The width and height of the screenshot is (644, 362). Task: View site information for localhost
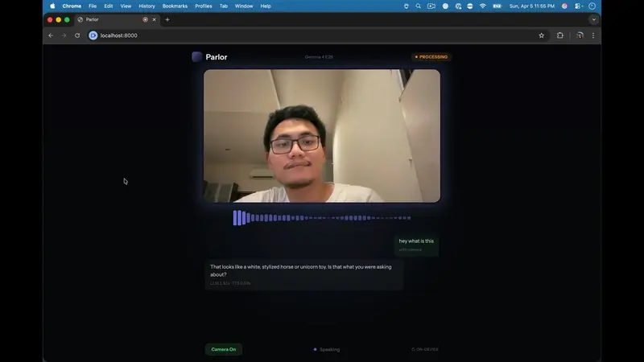(x=93, y=35)
